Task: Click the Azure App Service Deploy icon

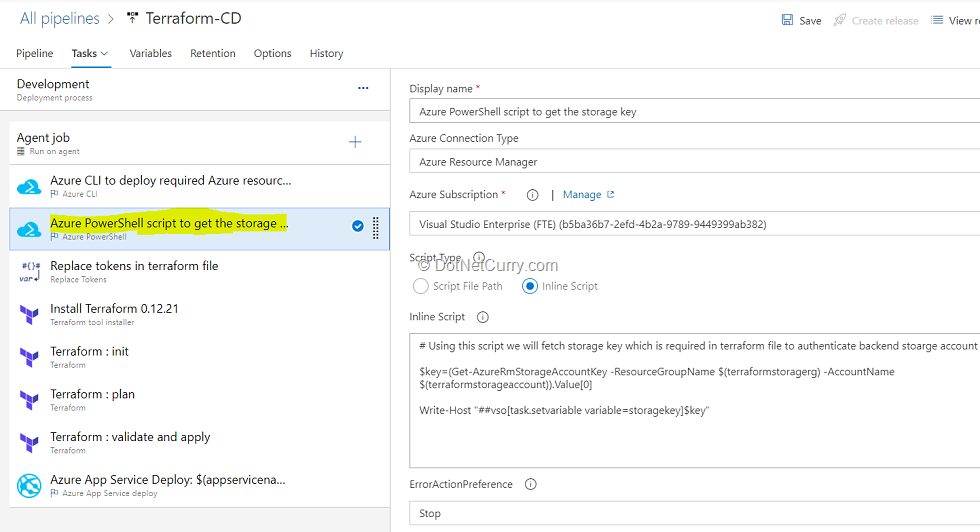Action: click(x=29, y=486)
